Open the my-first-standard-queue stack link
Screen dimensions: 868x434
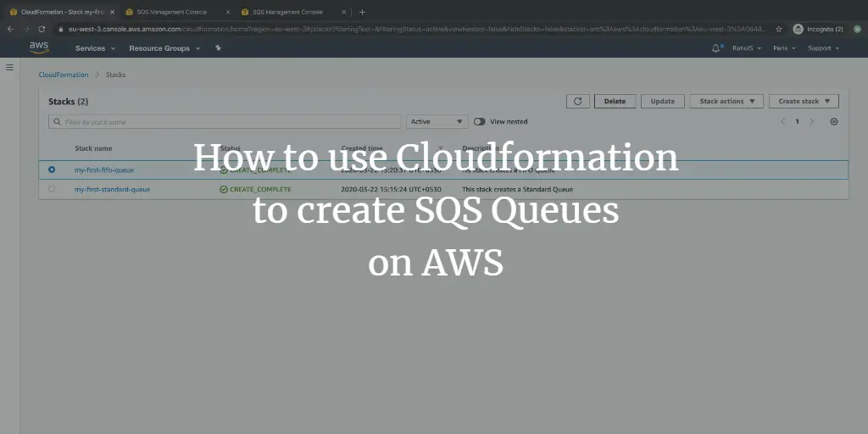(x=113, y=189)
